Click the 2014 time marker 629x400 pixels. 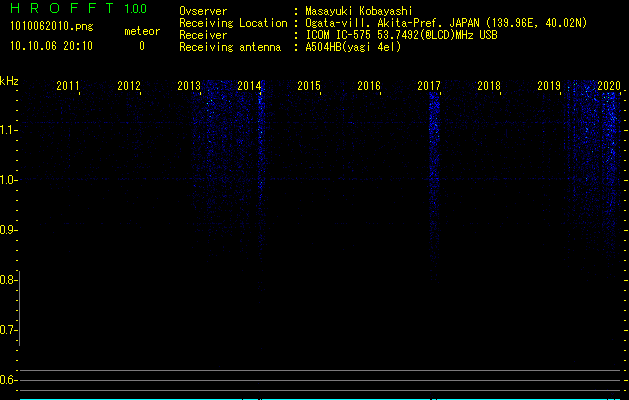(x=249, y=85)
